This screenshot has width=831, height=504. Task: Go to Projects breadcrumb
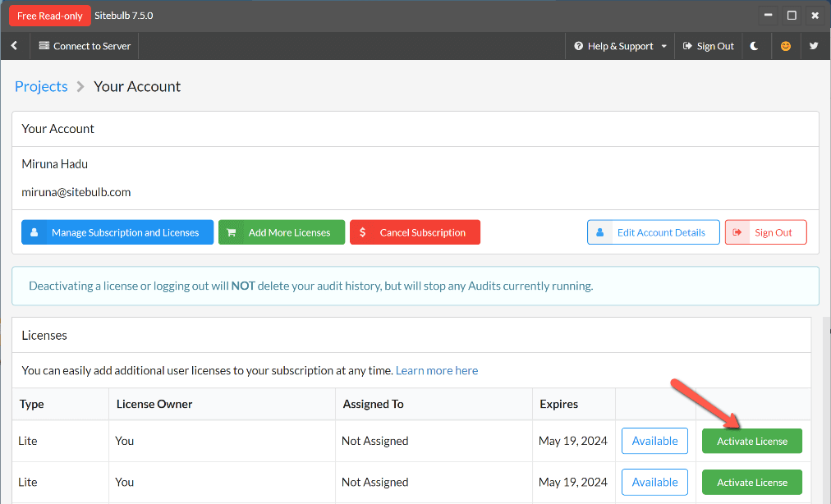[x=41, y=86]
